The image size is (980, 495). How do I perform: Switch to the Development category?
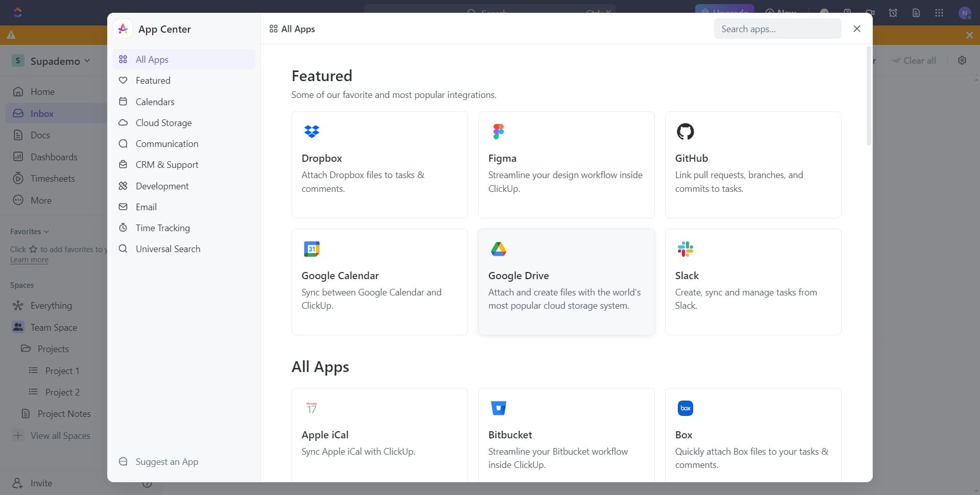coord(161,186)
